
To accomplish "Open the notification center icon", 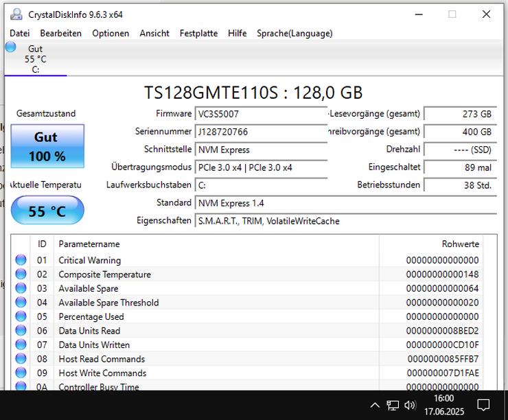I will [x=483, y=405].
